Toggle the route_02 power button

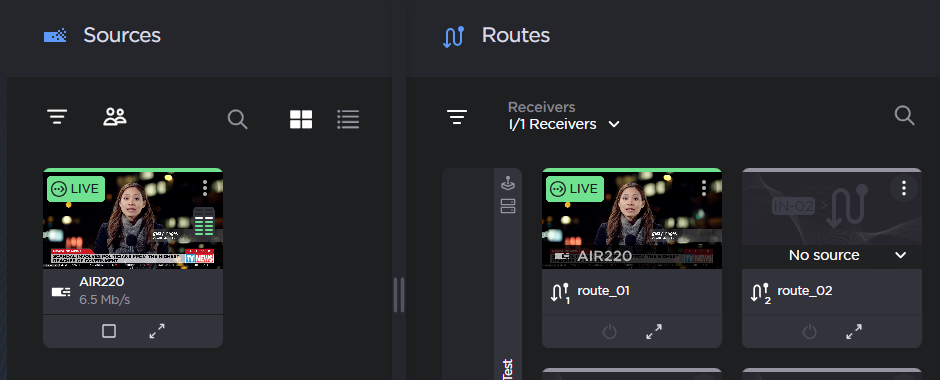tap(810, 331)
